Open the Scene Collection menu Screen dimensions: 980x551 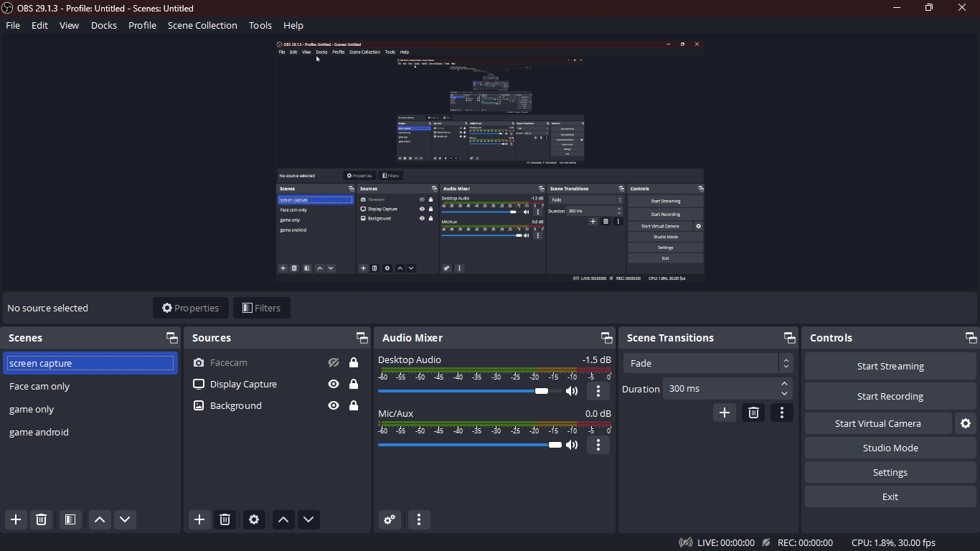pos(202,25)
